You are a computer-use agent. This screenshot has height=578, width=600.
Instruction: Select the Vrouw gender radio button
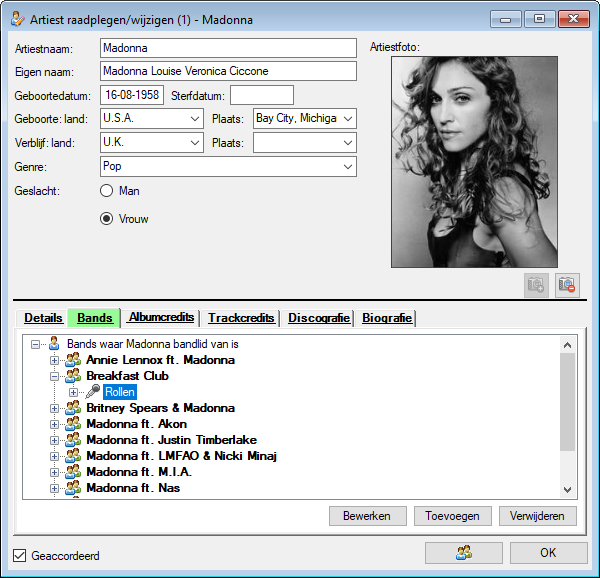coord(106,219)
